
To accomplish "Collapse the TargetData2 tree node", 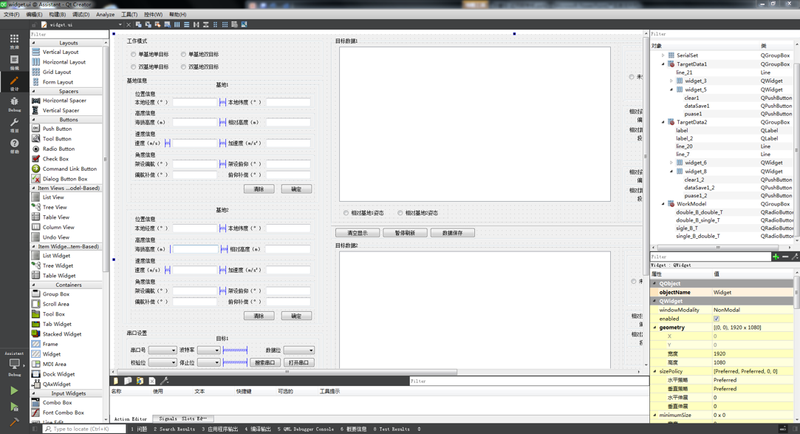I will click(663, 122).
